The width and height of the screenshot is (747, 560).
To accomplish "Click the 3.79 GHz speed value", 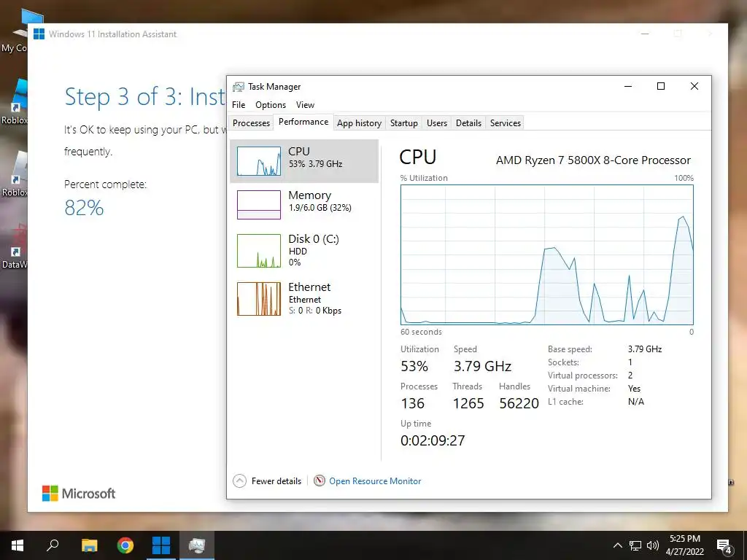I will (482, 366).
